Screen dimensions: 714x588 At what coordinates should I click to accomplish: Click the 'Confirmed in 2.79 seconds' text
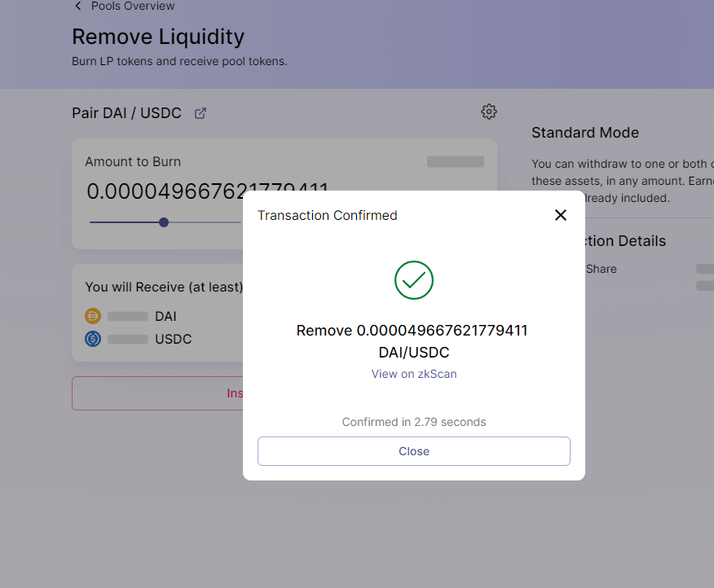[413, 422]
